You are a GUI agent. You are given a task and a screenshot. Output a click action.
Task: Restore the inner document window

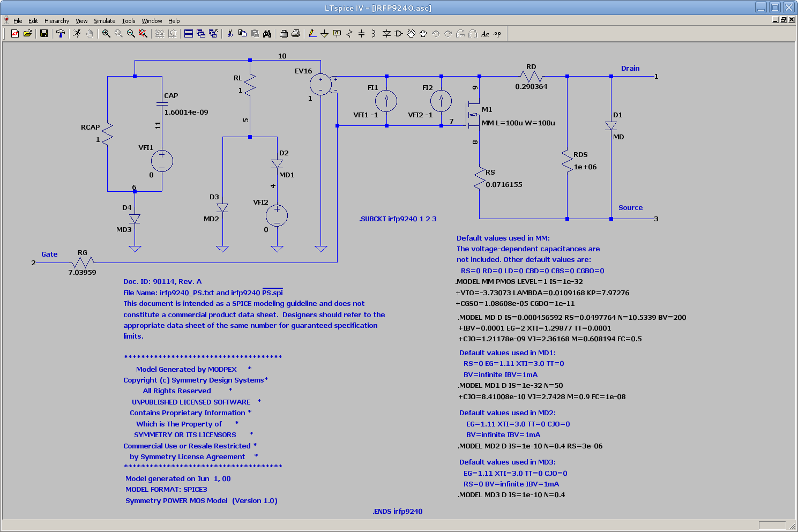pos(784,20)
